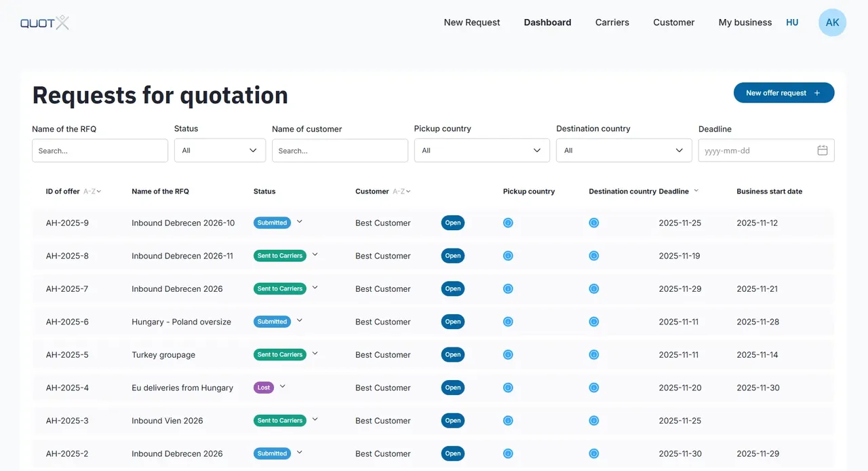Sort the Customer column A-Z

401,191
